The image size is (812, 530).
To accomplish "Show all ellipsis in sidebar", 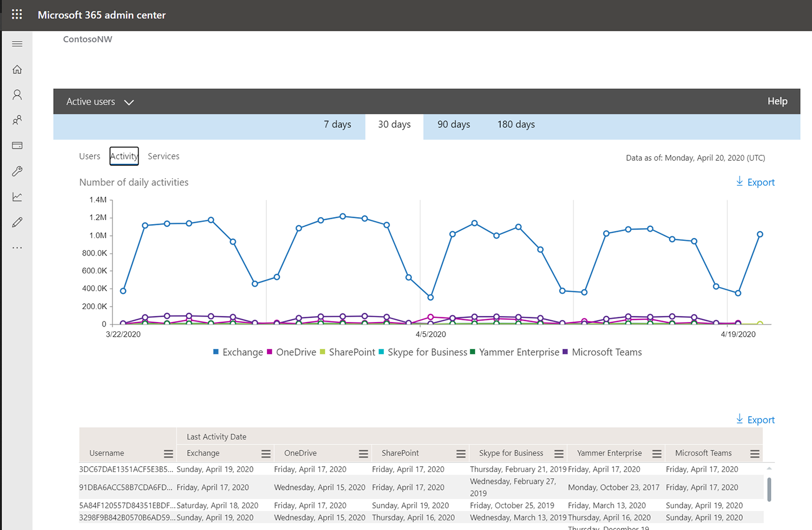I will pos(17,247).
